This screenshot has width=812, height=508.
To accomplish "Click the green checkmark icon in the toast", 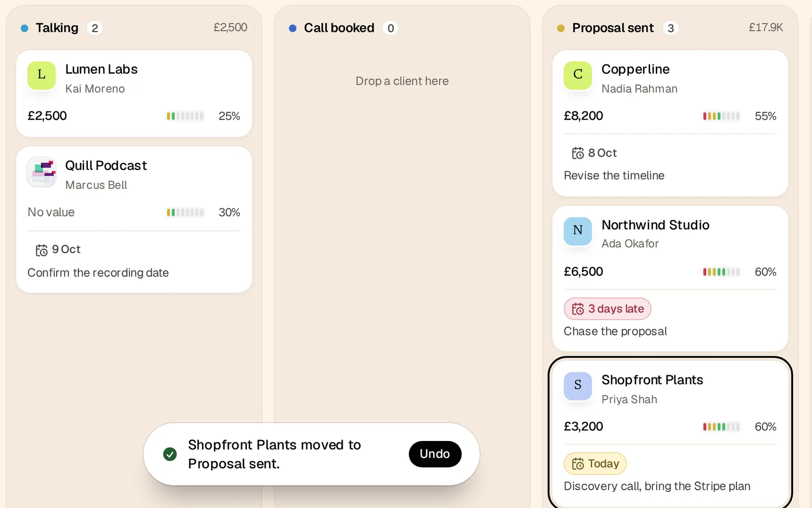I will click(170, 454).
